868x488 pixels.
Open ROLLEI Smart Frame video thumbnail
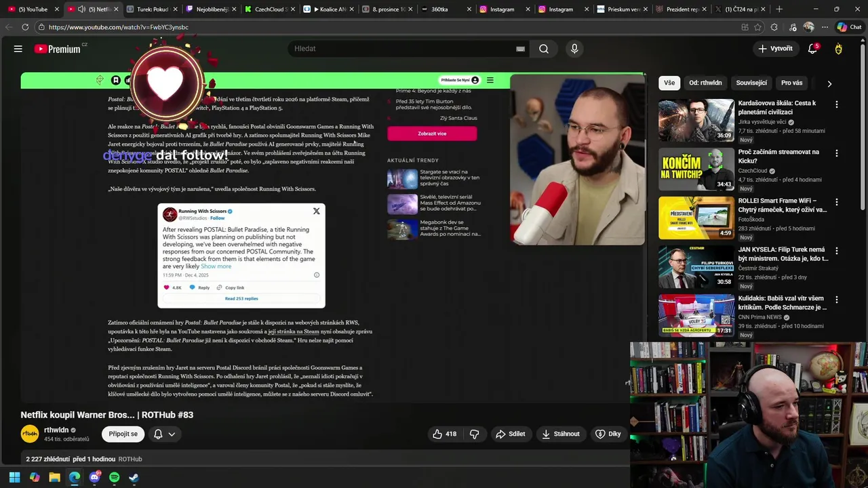coord(696,218)
